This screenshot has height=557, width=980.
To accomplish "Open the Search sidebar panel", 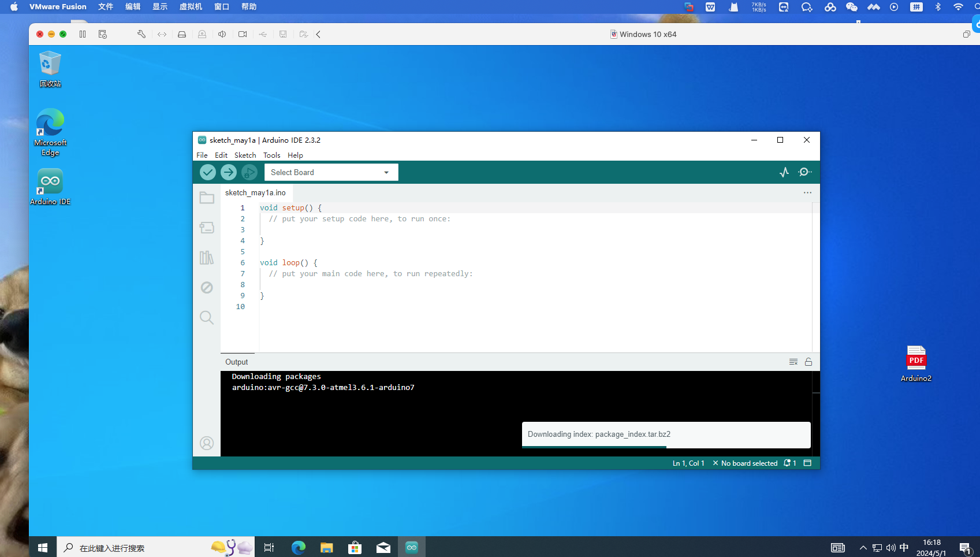I will (207, 317).
